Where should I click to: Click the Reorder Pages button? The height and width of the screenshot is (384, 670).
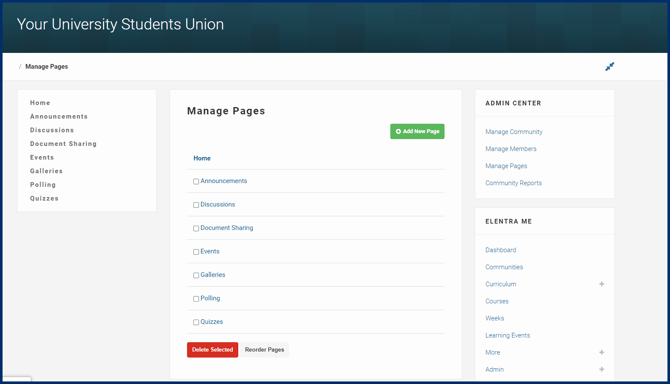(264, 350)
